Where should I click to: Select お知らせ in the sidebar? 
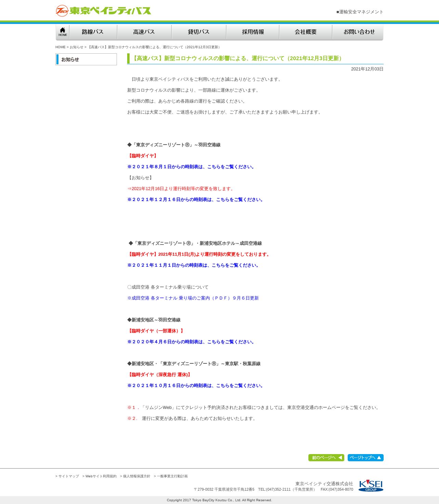coord(86,59)
